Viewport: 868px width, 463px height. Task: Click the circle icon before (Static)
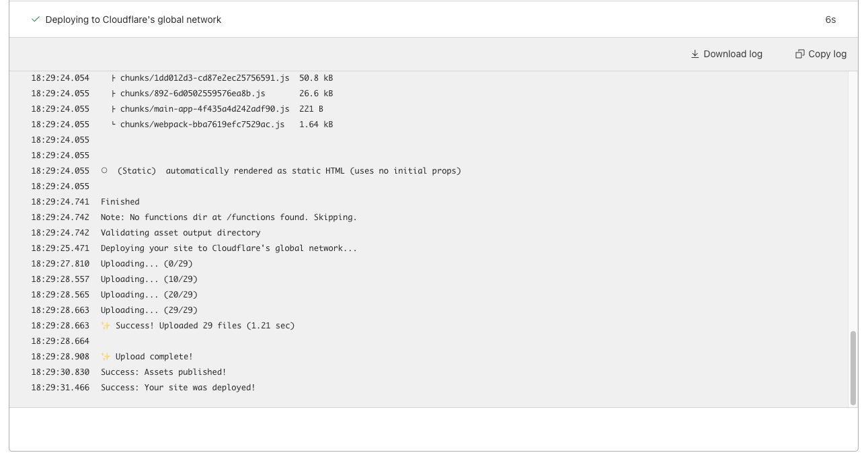(x=104, y=171)
